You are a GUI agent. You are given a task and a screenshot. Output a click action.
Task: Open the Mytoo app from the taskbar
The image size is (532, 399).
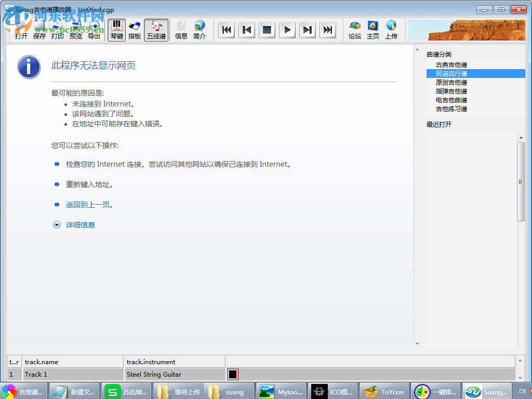tap(281, 391)
